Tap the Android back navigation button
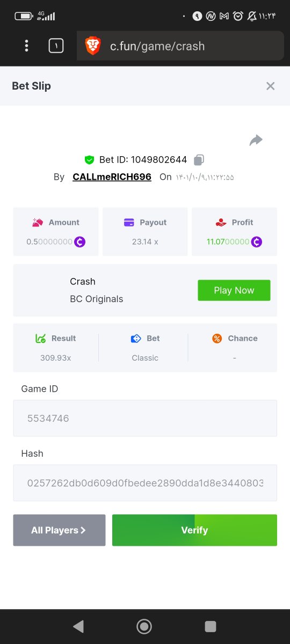Viewport: 290px width, 644px height. coord(78,626)
